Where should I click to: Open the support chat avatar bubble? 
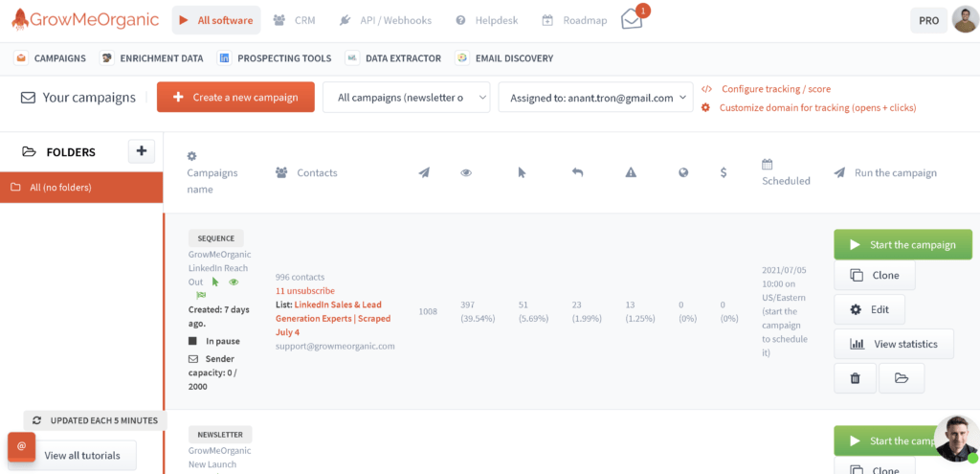pos(956,439)
